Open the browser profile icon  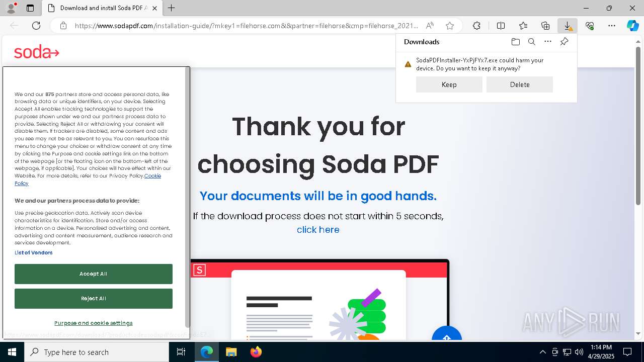(x=11, y=8)
